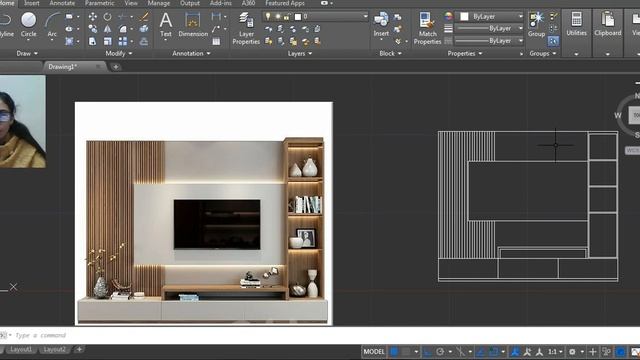This screenshot has height=360, width=640.
Task: Click the Offset tool icon
Action: pyautogui.click(x=144, y=41)
